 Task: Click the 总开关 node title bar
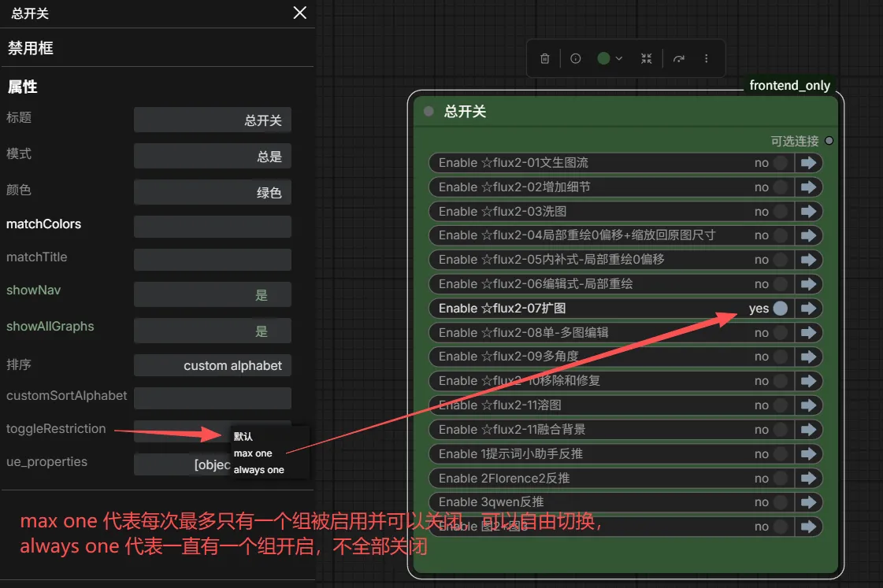click(x=625, y=112)
